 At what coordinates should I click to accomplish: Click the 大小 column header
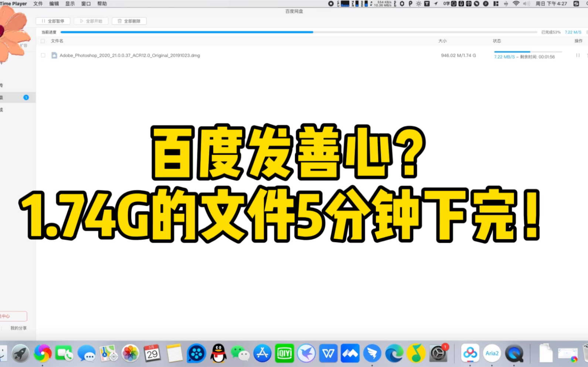coord(442,41)
